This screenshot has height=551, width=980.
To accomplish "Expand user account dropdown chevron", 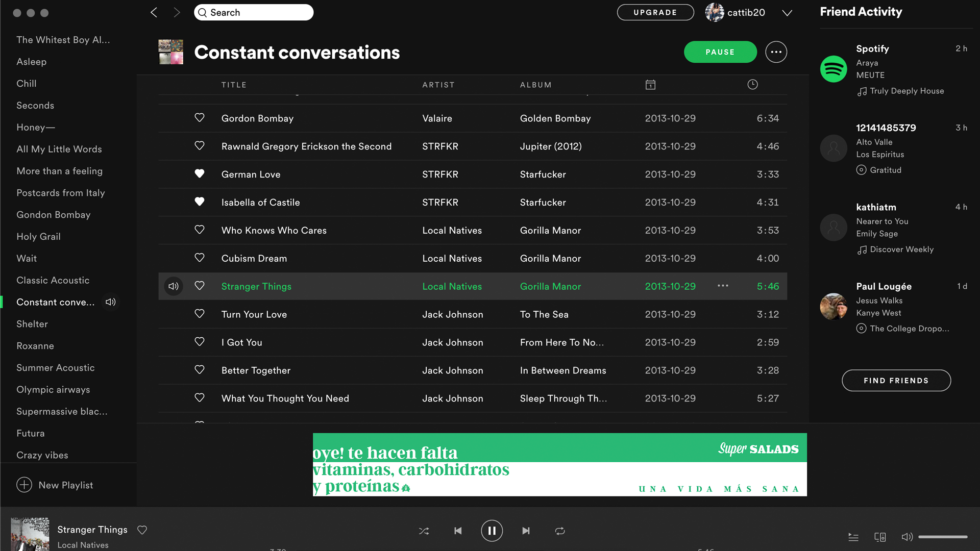I will pyautogui.click(x=787, y=13).
